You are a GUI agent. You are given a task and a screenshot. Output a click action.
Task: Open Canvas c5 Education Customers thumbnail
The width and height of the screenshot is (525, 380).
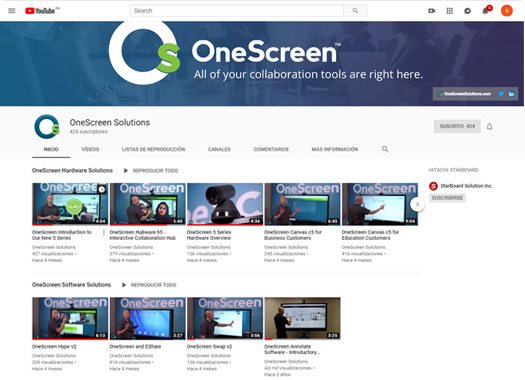pyautogui.click(x=380, y=204)
